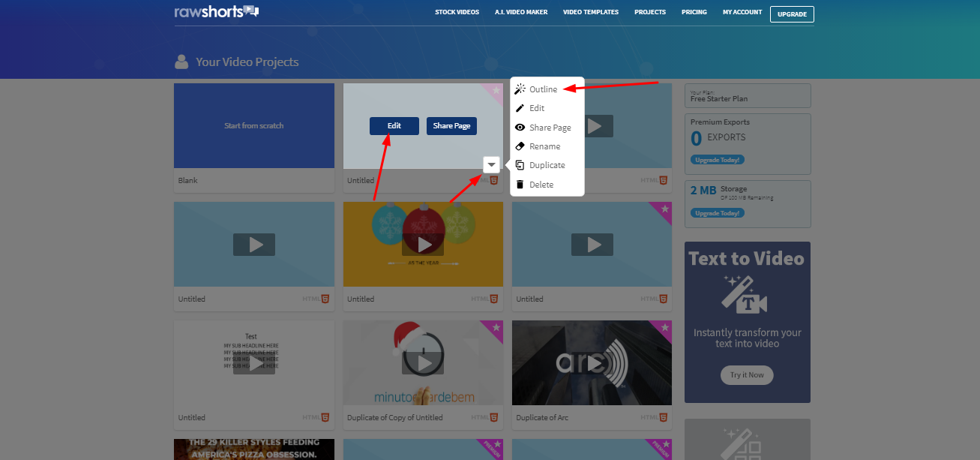This screenshot has height=460, width=980.
Task: Open the Projects nav item
Action: point(650,13)
